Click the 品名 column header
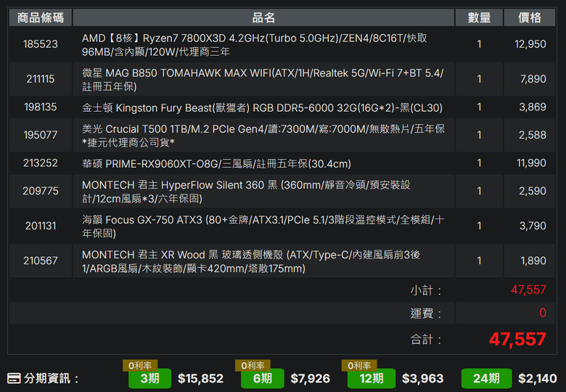 263,17
